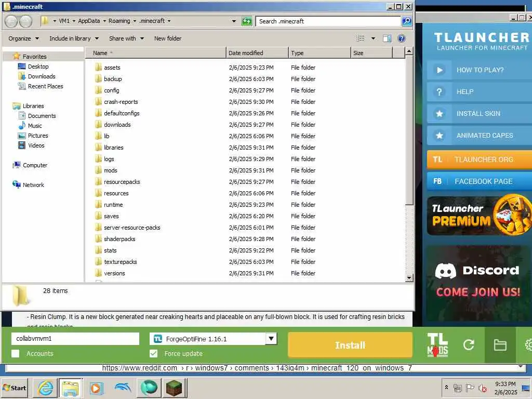The width and height of the screenshot is (532, 399).
Task: Open the Facebook Page button
Action: [x=479, y=181]
